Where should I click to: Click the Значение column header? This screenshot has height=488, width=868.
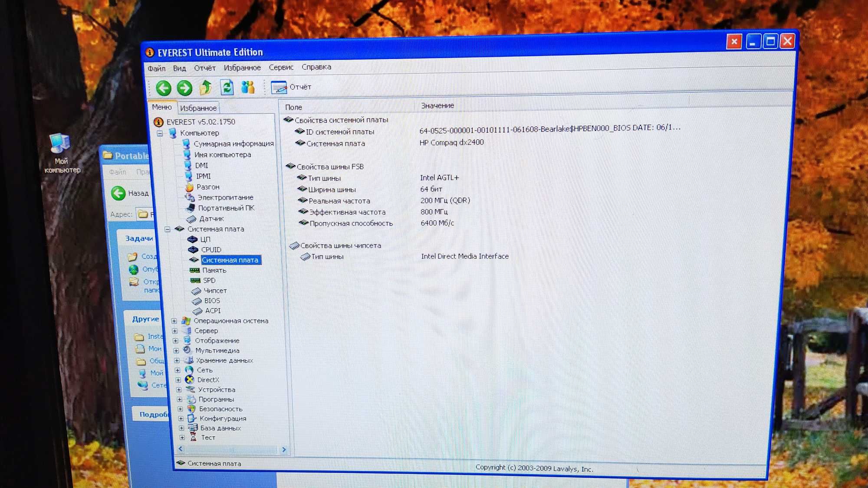437,105
